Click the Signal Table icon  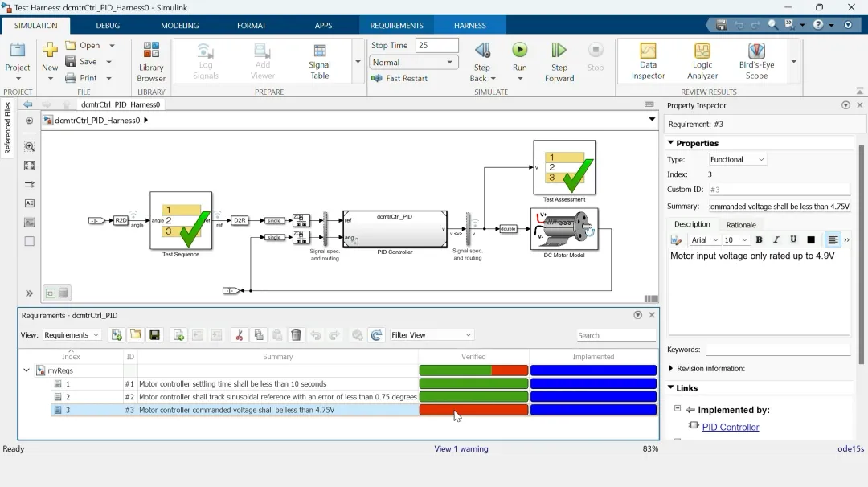pos(319,61)
